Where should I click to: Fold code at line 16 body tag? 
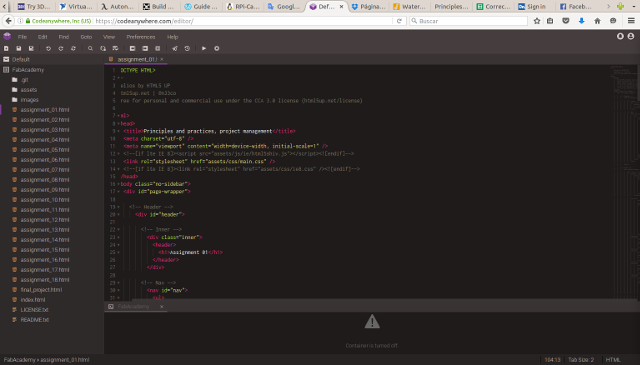[x=118, y=184]
